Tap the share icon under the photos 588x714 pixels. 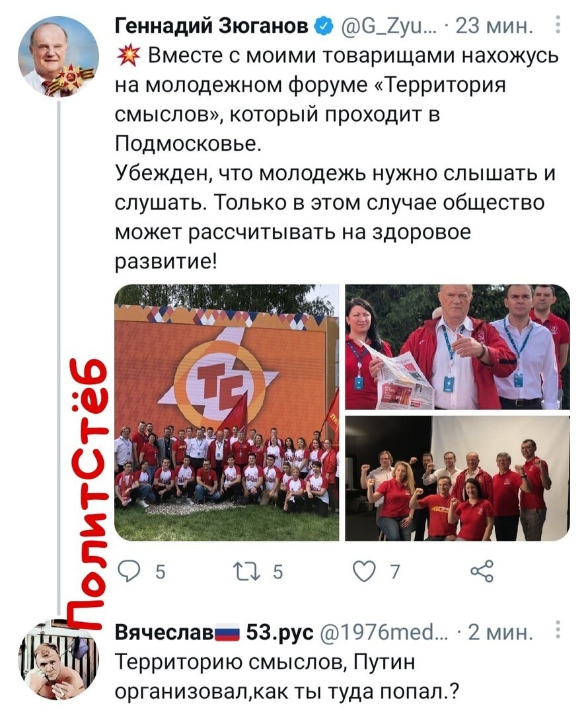pyautogui.click(x=482, y=571)
